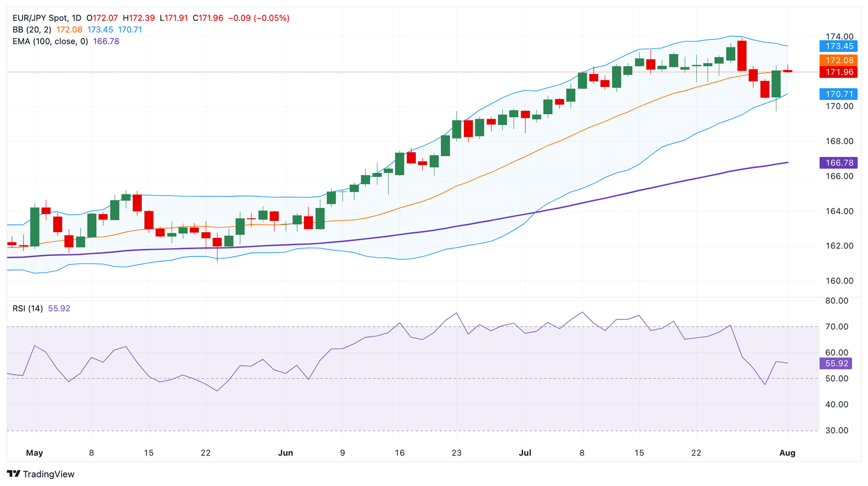The height and width of the screenshot is (486, 868).
Task: Select the EMA (100, close, 0) legend
Action: [x=50, y=41]
